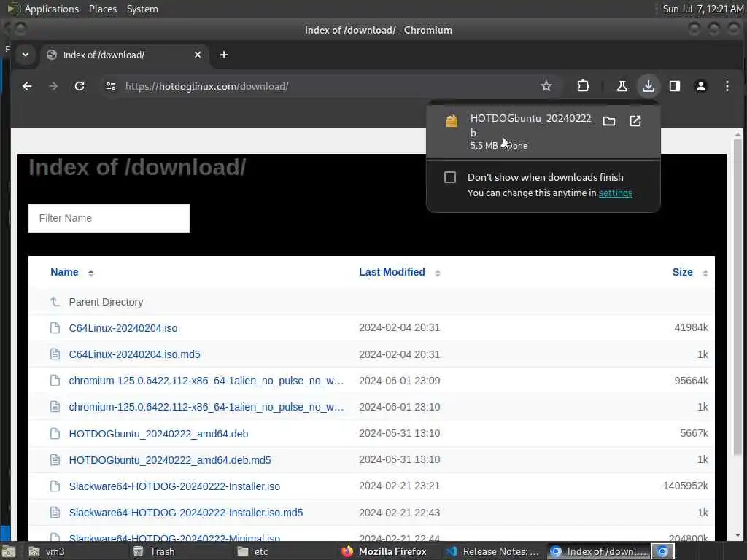The image size is (747, 560).
Task: Open Parent Directory link
Action: pos(106,302)
